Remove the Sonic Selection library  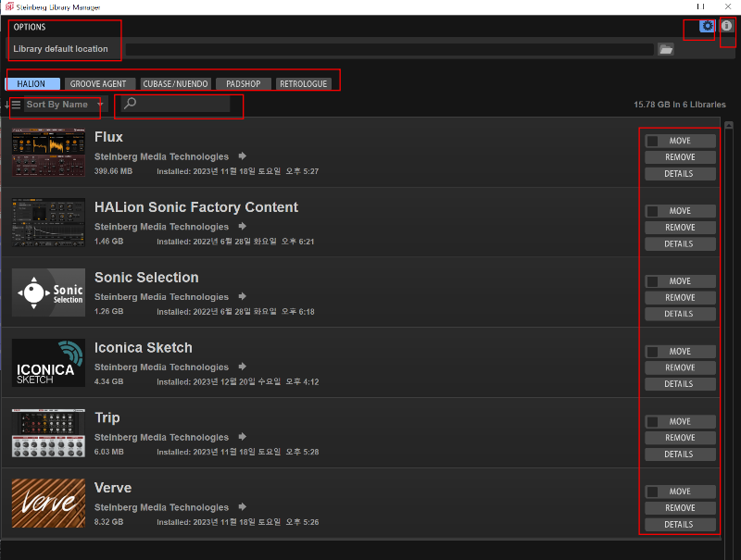pyautogui.click(x=680, y=297)
